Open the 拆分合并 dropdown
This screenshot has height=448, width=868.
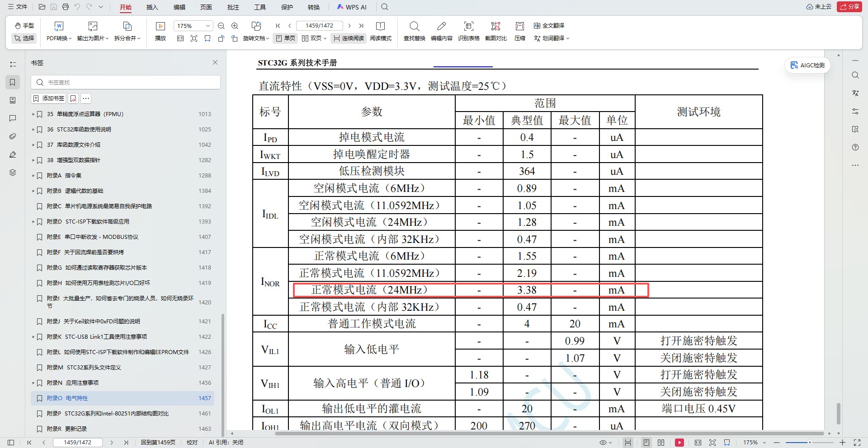[127, 31]
